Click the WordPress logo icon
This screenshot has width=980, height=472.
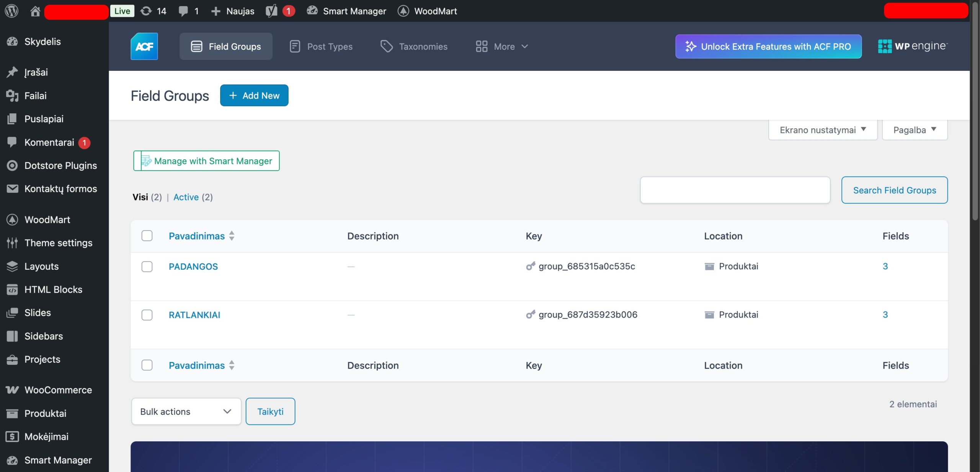pyautogui.click(x=11, y=11)
